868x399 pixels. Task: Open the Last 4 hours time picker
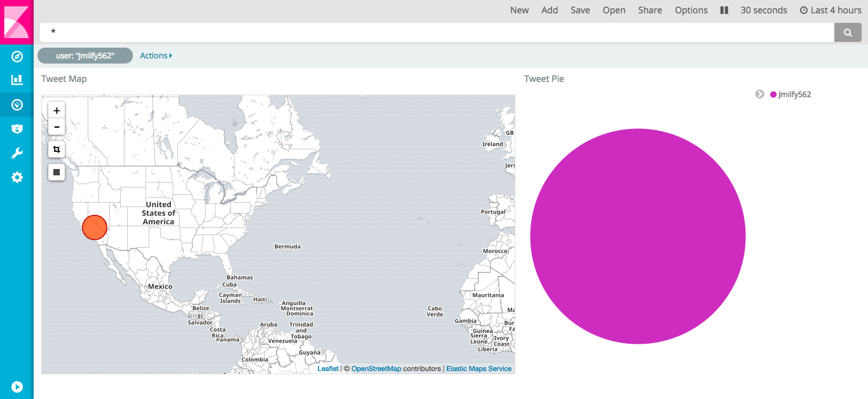click(831, 10)
